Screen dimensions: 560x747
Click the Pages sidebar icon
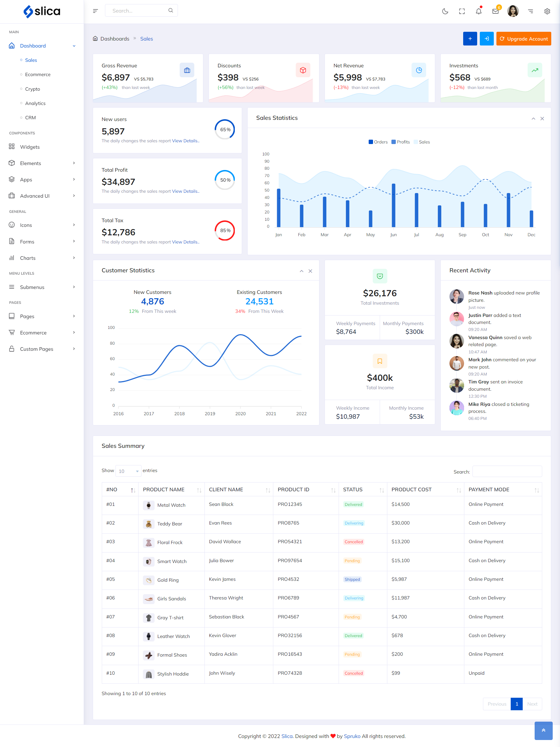[x=12, y=316]
